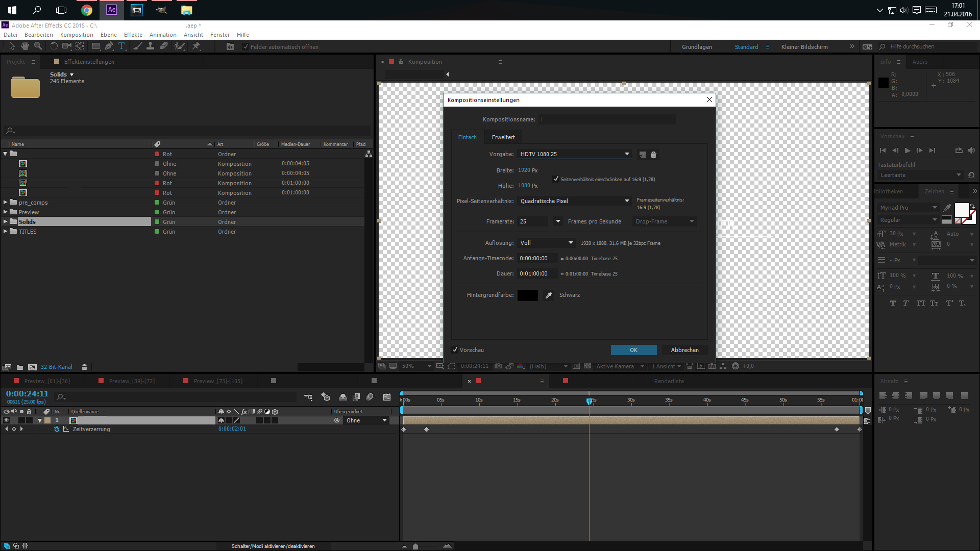This screenshot has width=980, height=551.
Task: Click the save preset icon beside Vorgabe
Action: (642, 155)
